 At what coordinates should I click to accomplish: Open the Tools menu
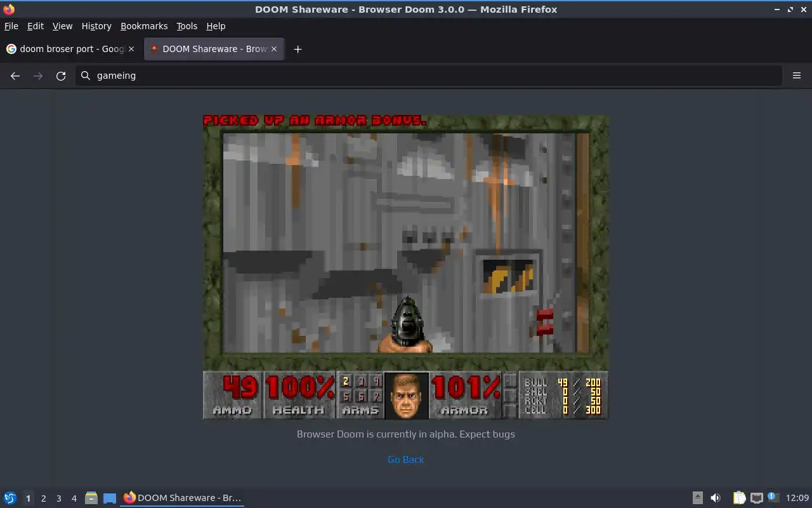[187, 26]
